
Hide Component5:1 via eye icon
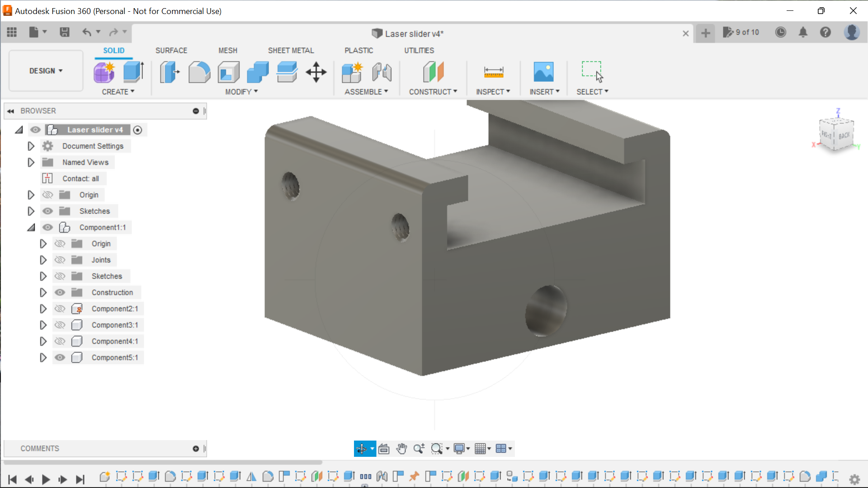coord(60,357)
